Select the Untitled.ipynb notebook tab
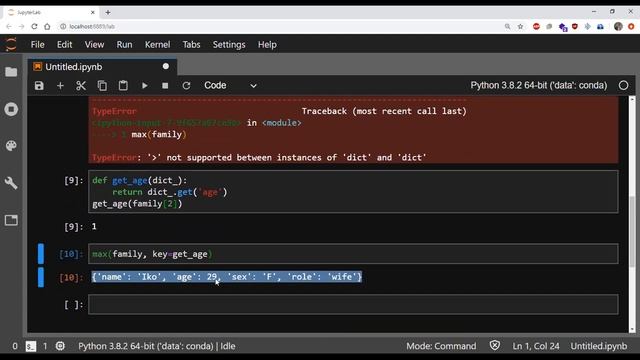The width and height of the screenshot is (640, 360). [x=102, y=67]
